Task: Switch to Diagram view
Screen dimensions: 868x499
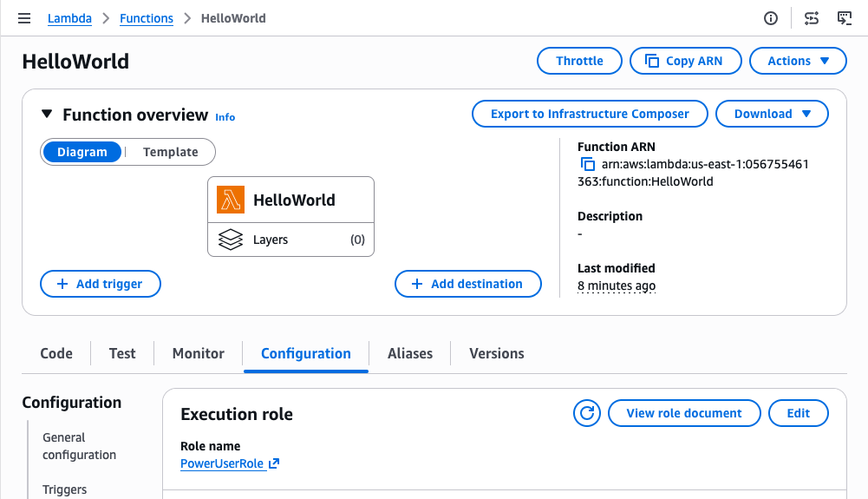Action: (x=82, y=152)
